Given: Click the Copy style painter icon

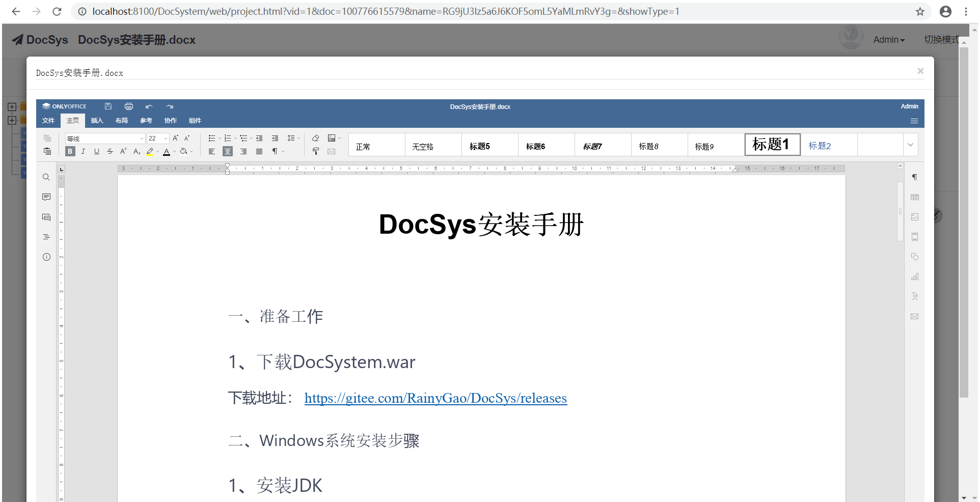Looking at the screenshot, I should pyautogui.click(x=316, y=151).
